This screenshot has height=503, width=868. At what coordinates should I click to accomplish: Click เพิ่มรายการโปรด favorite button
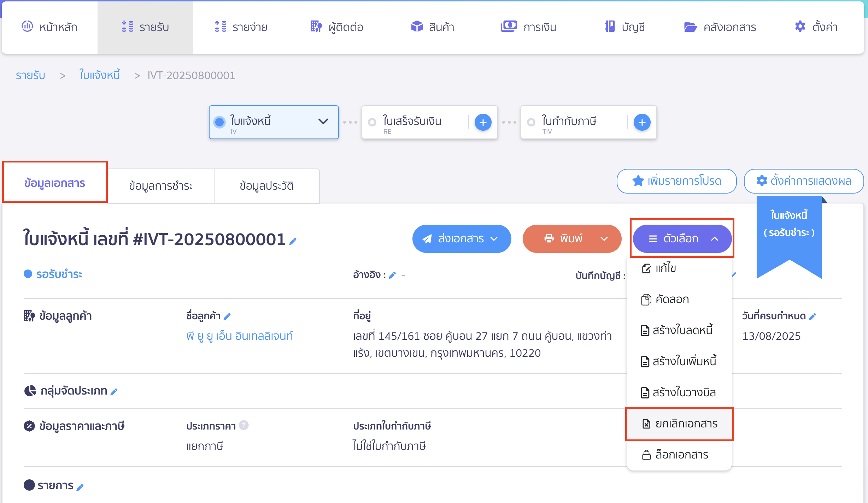coord(677,181)
